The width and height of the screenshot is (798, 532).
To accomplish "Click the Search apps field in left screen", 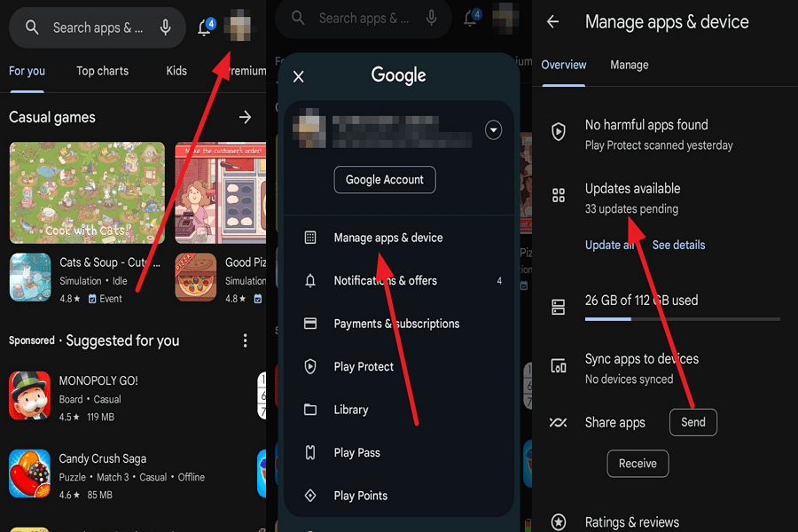I will pos(98,27).
